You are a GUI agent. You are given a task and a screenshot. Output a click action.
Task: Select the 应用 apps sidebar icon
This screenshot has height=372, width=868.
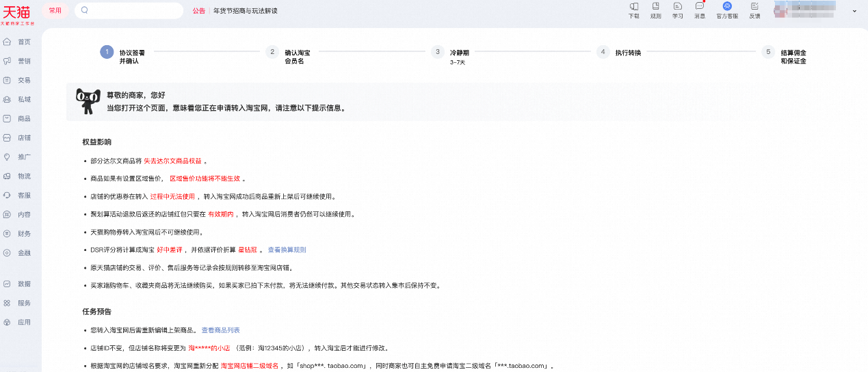click(7, 321)
